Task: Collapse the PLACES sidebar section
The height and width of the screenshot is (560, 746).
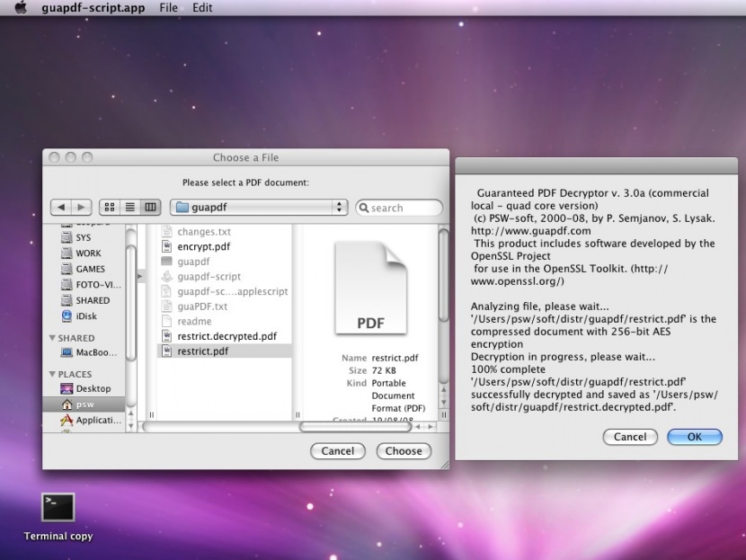Action: [52, 374]
